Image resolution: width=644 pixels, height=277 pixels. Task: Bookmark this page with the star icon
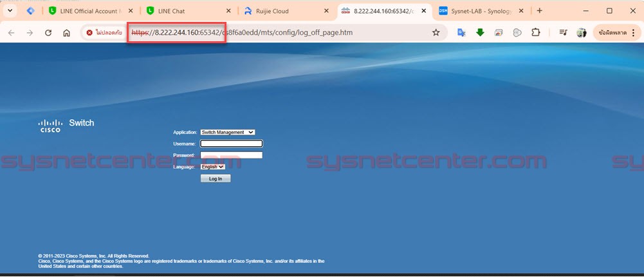436,33
